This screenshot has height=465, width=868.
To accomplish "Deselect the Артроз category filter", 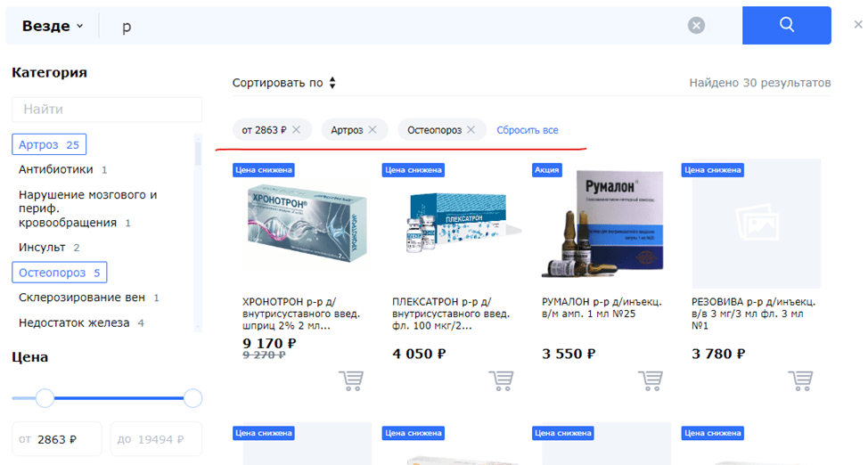I will [49, 144].
